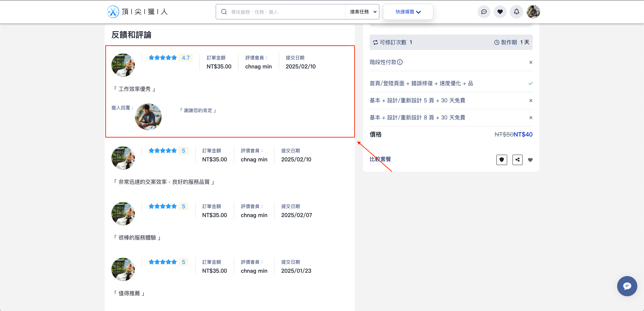Open favorites heart icon in header
The width and height of the screenshot is (644, 311).
pyautogui.click(x=500, y=11)
